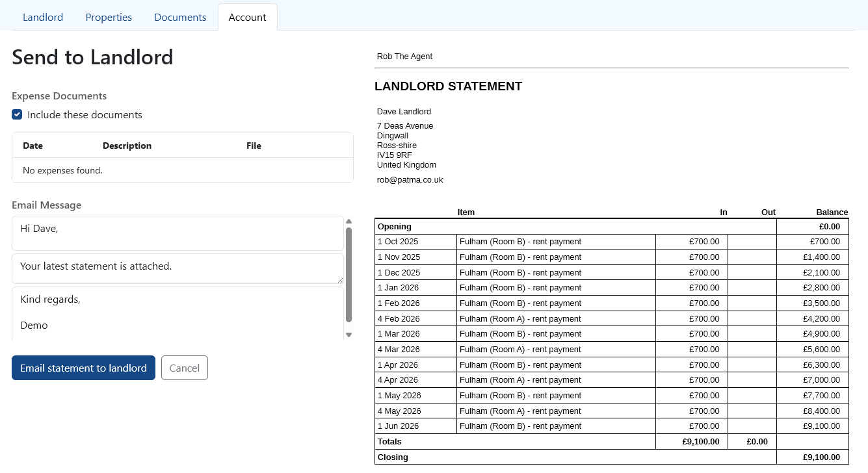868x473 pixels.
Task: Open the Documents tab
Action: (x=180, y=18)
